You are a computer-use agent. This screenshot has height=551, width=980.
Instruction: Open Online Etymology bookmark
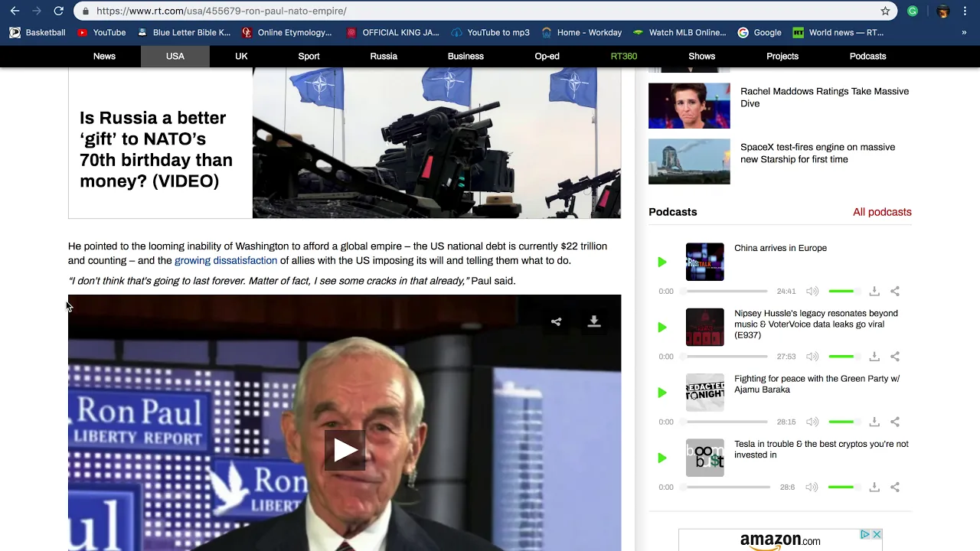286,33
